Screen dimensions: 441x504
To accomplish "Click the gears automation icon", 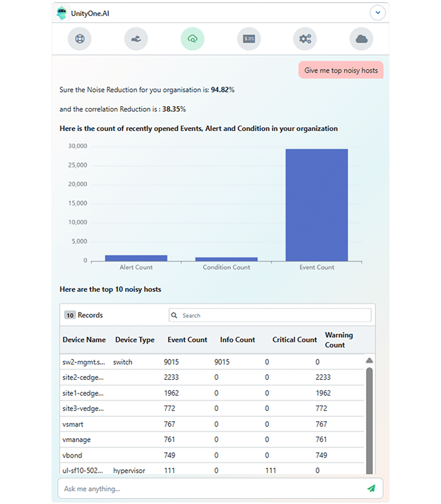I will click(305, 39).
